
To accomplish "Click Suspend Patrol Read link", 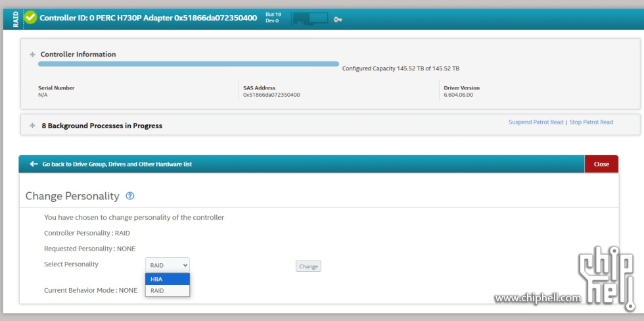I will click(536, 122).
